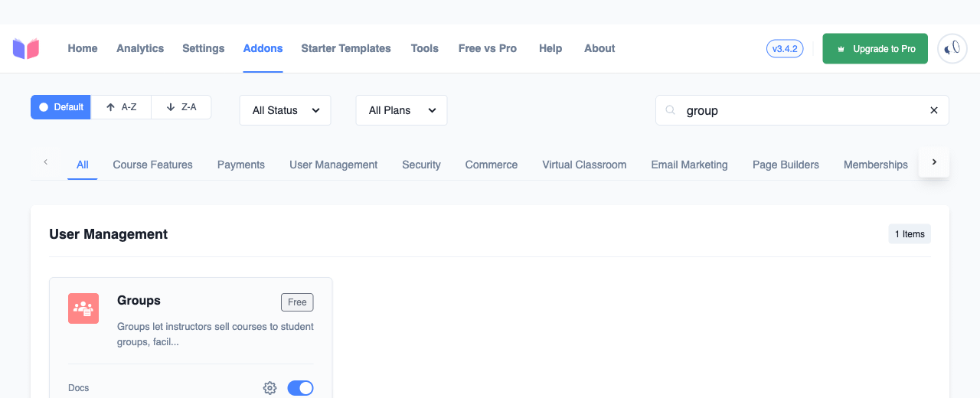Click the book logo icon
Viewport: 980px width, 398px height.
point(26,49)
